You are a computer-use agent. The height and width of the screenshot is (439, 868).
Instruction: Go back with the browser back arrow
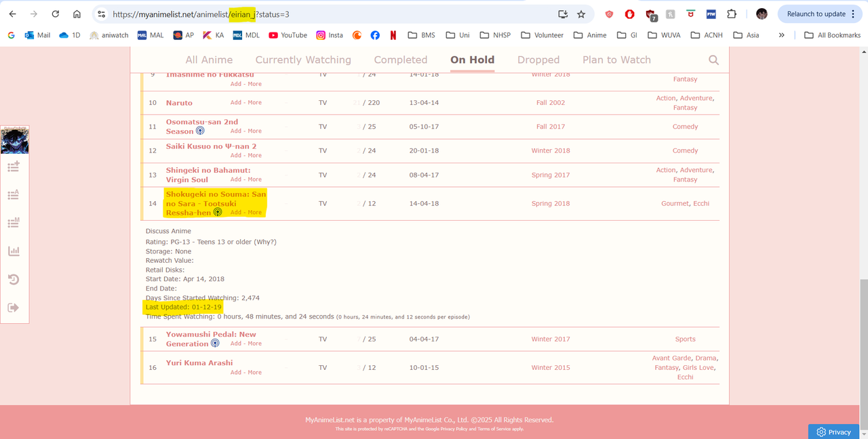(12, 14)
